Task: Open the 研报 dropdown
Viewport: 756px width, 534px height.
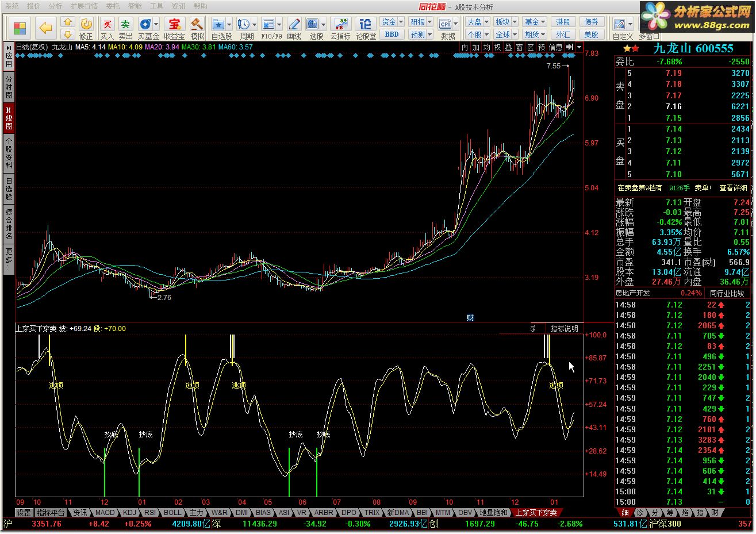Action: click(421, 22)
